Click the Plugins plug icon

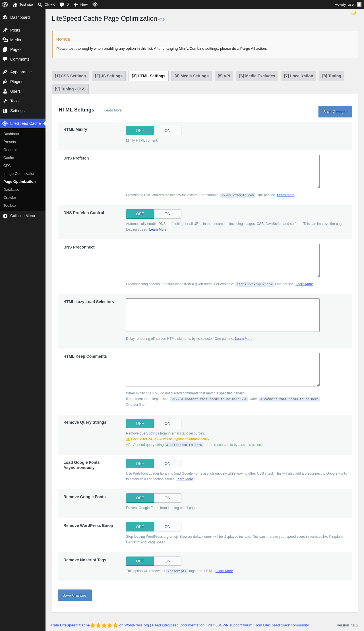tap(5, 82)
